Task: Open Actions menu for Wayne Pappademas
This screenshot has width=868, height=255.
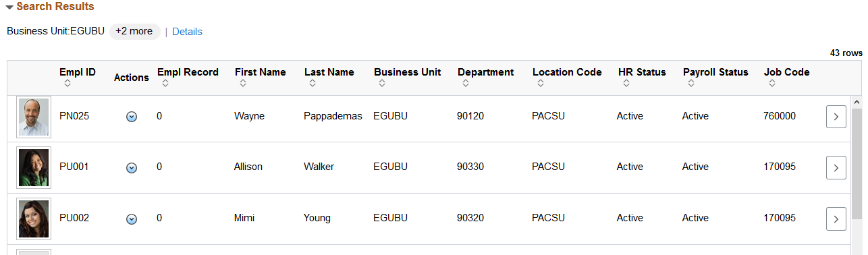Action: tap(132, 117)
